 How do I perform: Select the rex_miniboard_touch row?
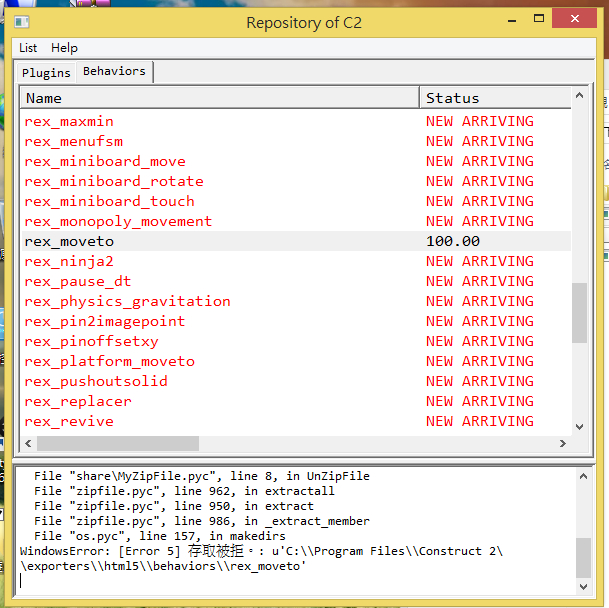pyautogui.click(x=296, y=202)
